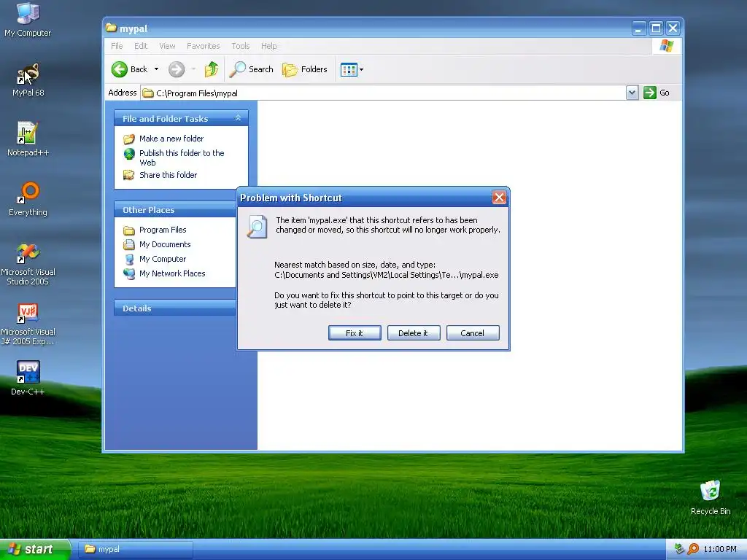Open the Tools menu

[241, 46]
